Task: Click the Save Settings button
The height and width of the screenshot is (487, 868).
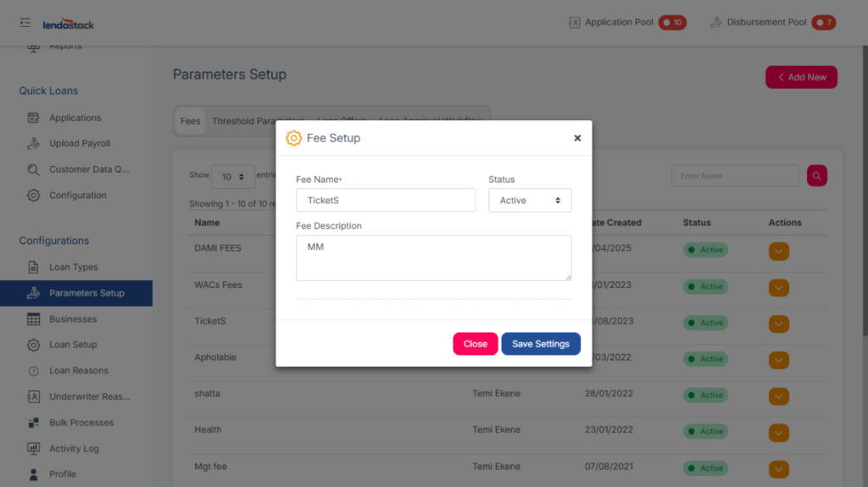Action: pos(541,344)
